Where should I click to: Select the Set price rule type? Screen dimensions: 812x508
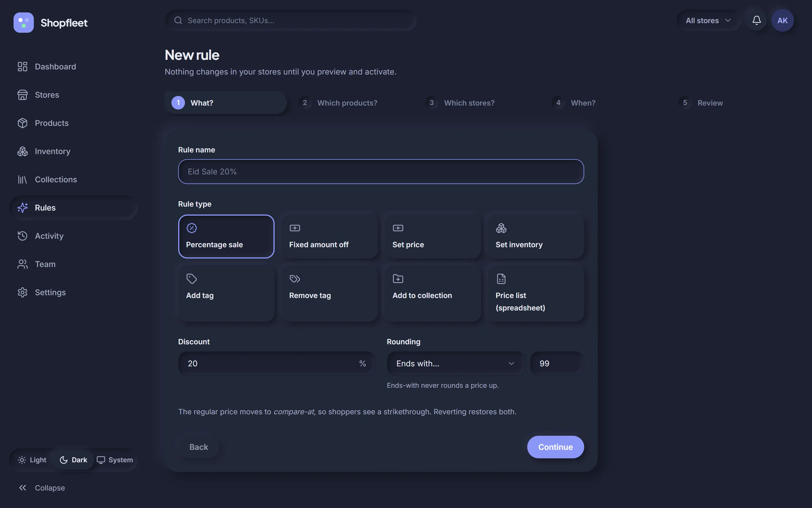coord(433,237)
